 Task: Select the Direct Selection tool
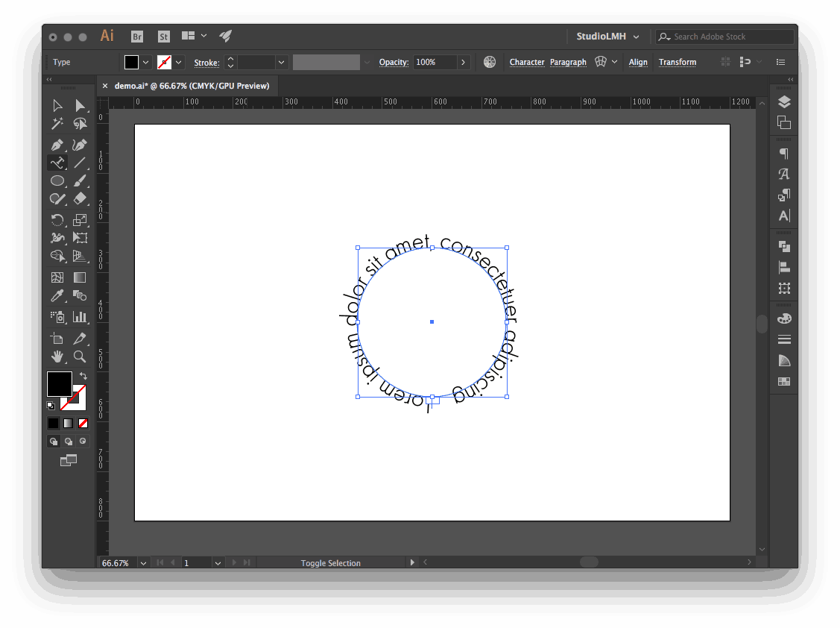point(80,106)
